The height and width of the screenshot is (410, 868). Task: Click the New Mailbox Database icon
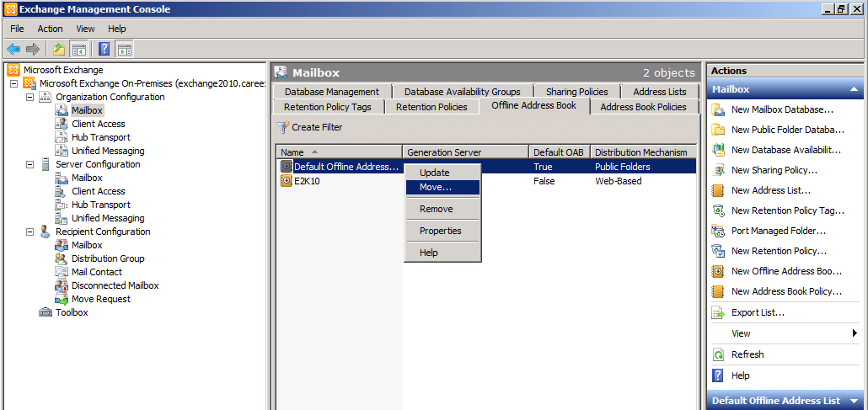click(x=718, y=109)
